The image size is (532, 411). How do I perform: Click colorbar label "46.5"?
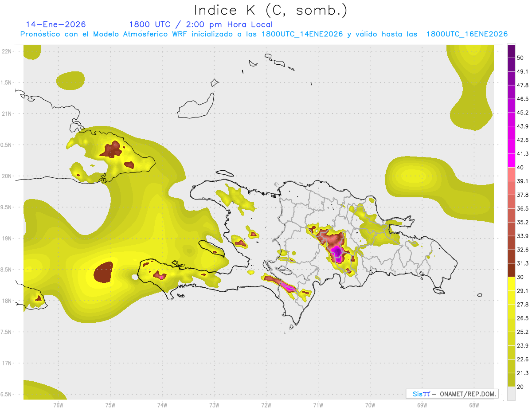522,99
